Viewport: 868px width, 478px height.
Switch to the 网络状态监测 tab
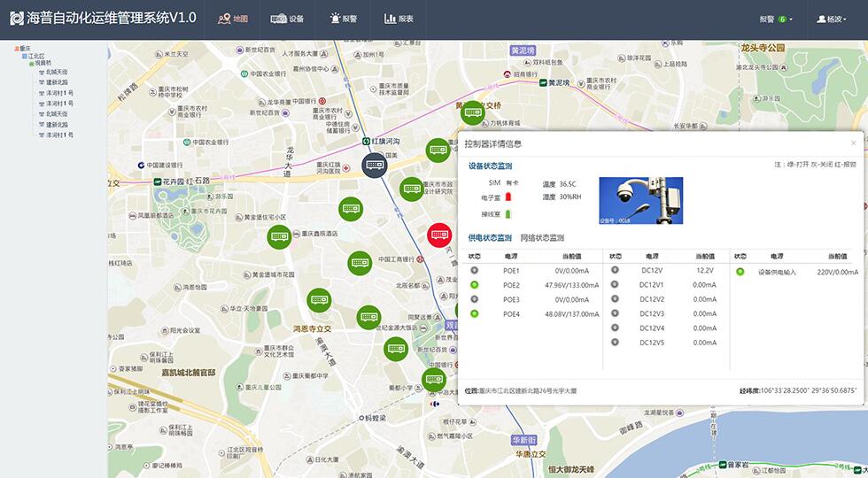542,238
